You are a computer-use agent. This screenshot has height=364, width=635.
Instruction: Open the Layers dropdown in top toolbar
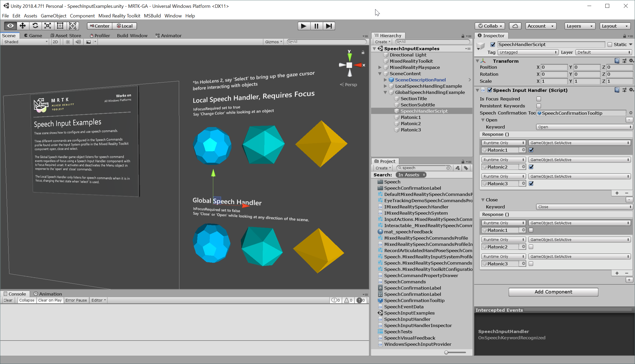click(578, 26)
